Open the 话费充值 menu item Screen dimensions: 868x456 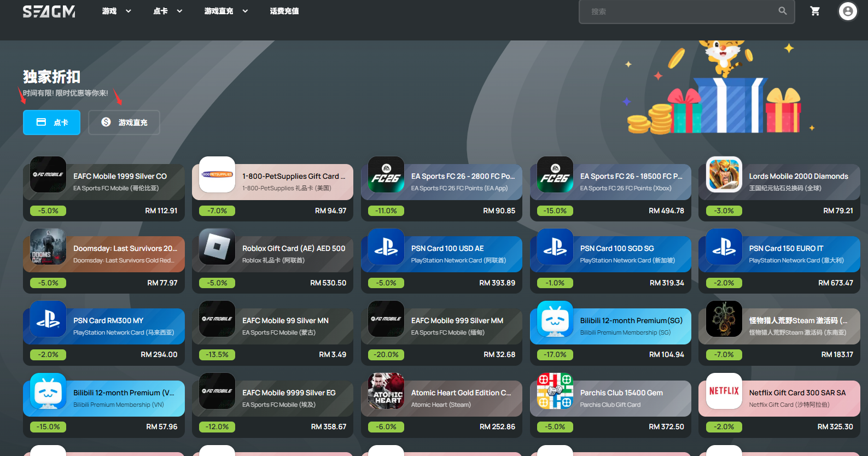click(284, 11)
